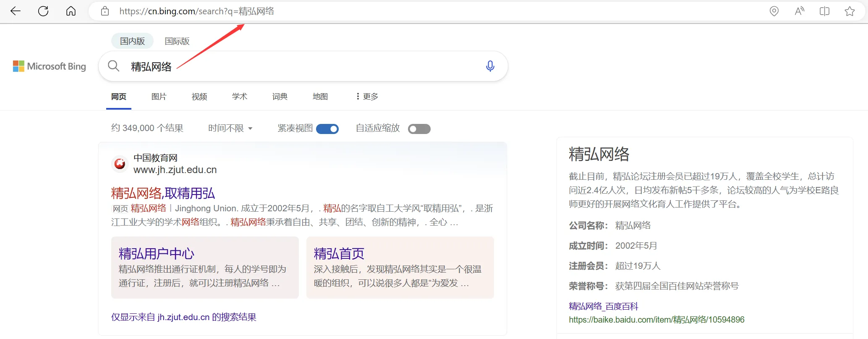Screen dimensions: 868x339
Task: Click the 中国教育网 site favicon
Action: pyautogui.click(x=120, y=163)
